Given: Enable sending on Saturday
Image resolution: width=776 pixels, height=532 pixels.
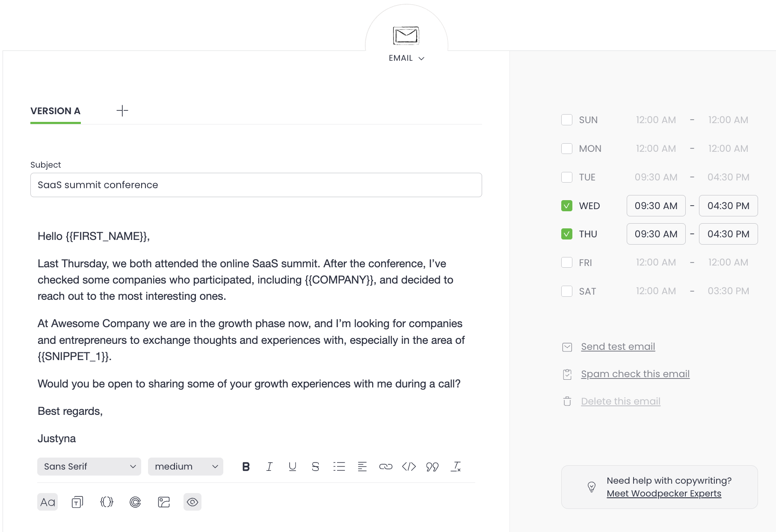Looking at the screenshot, I should tap(567, 291).
